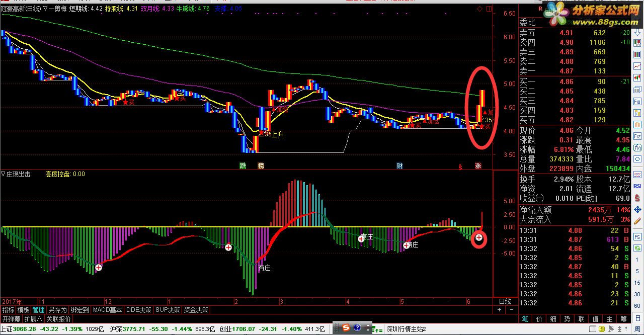Click the 联 linked tab
Image resolution: width=644 pixels, height=335 pixels.
point(581,319)
